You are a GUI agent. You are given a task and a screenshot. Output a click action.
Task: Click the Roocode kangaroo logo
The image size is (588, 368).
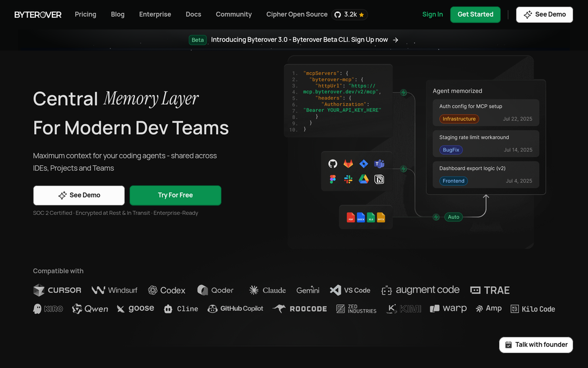[x=300, y=309]
